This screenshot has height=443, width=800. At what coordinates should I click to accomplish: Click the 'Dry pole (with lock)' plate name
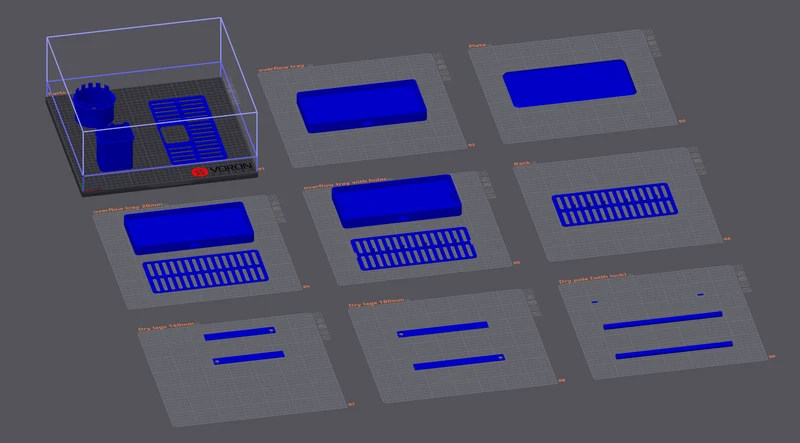coord(592,278)
